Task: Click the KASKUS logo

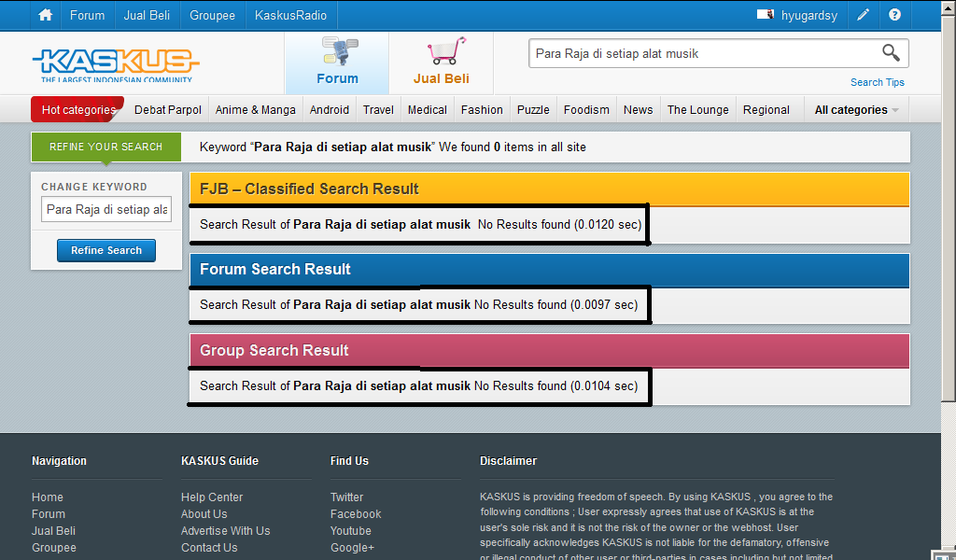Action: coord(116,64)
